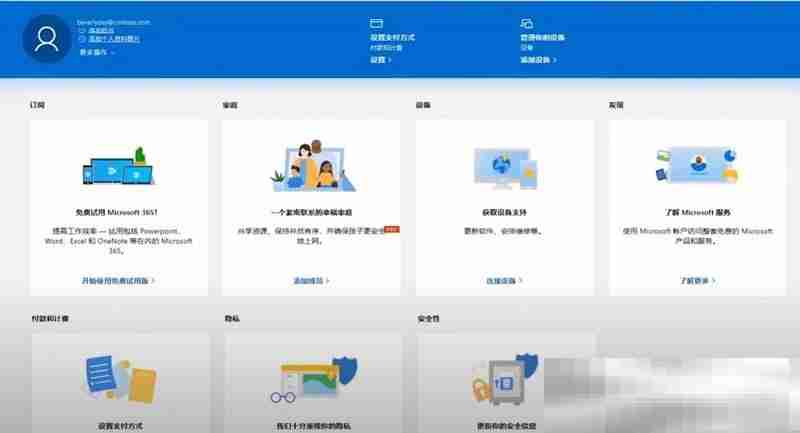The image size is (800, 433).
Task: Open the 了解更多 link in Microsoft services card
Action: [697, 281]
